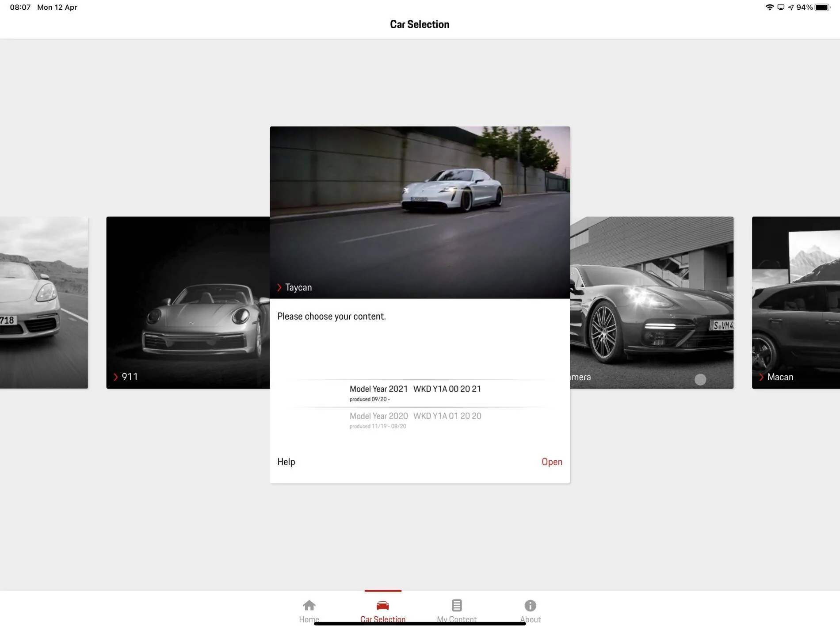This screenshot has height=630, width=840.
Task: Tap the location services arrow icon
Action: [790, 7]
